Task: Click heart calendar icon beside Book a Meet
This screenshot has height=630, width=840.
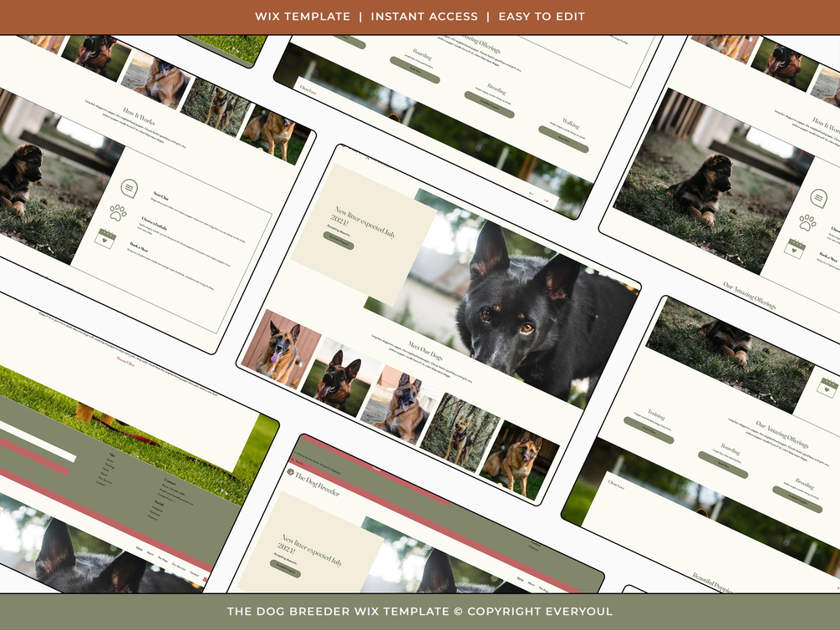Action: coord(105,238)
